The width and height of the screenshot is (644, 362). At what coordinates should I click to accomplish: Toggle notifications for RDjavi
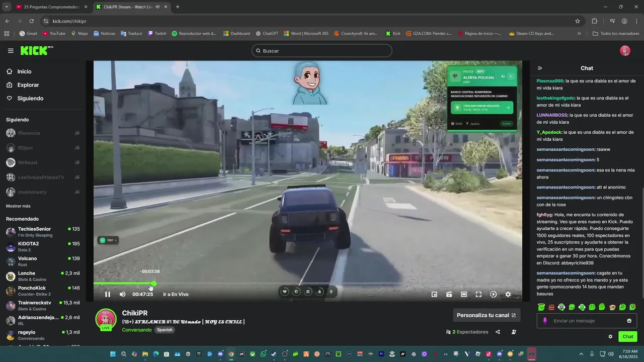point(77,148)
